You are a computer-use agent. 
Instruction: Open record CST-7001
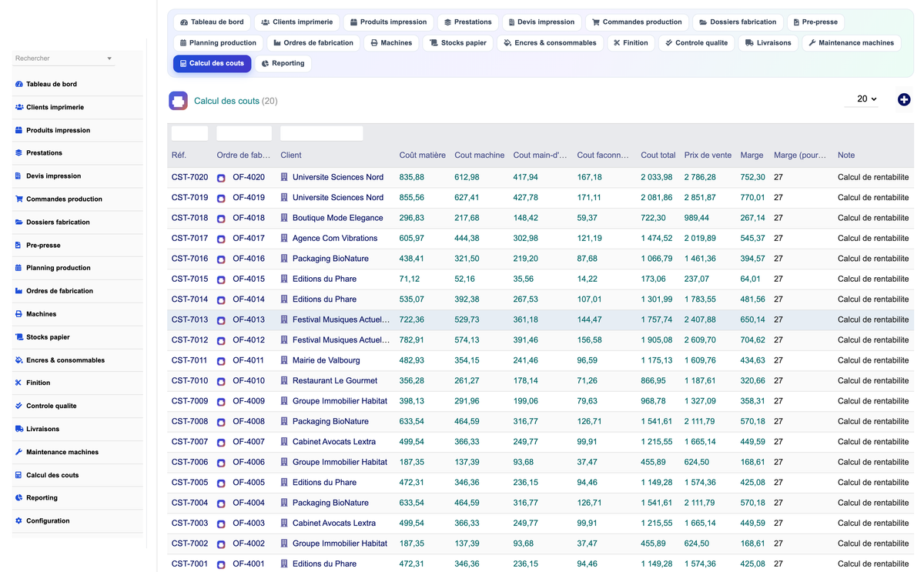pyautogui.click(x=189, y=564)
